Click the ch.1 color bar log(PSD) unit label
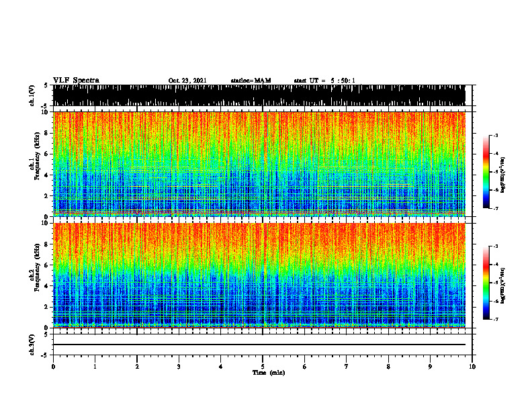This screenshot has height=411, width=532. pyautogui.click(x=503, y=175)
